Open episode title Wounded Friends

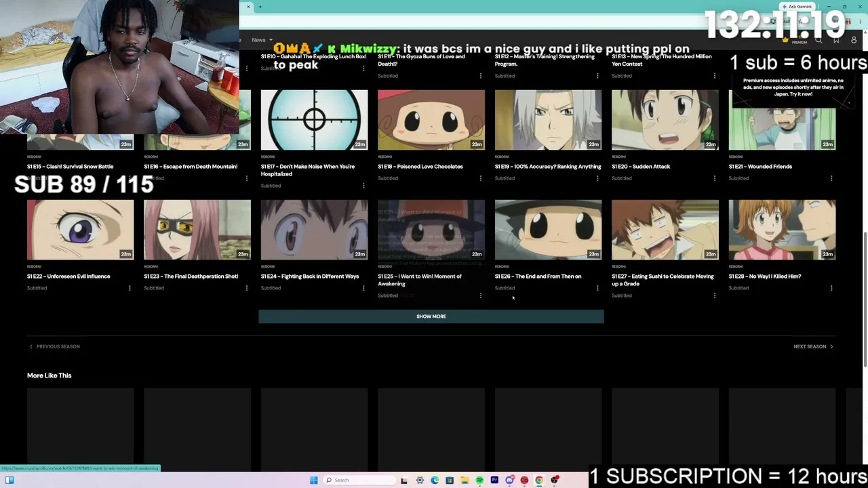click(760, 167)
